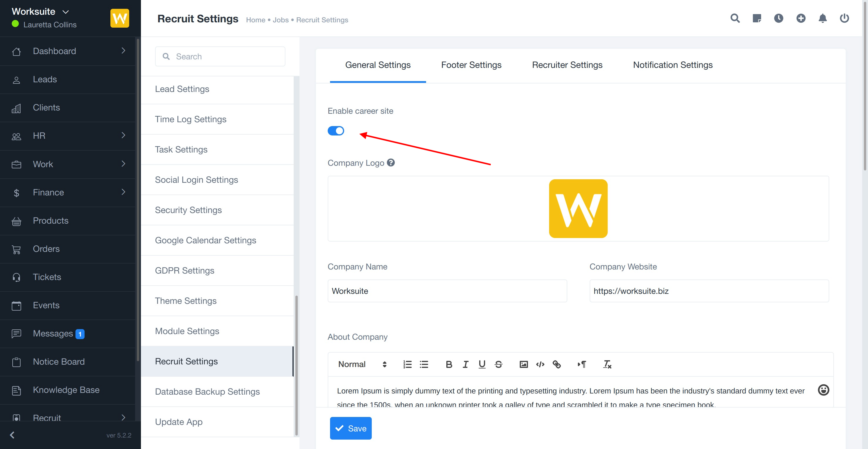Toggle bold formatting in editor
Screen dimensions: 868x449
tap(449, 364)
